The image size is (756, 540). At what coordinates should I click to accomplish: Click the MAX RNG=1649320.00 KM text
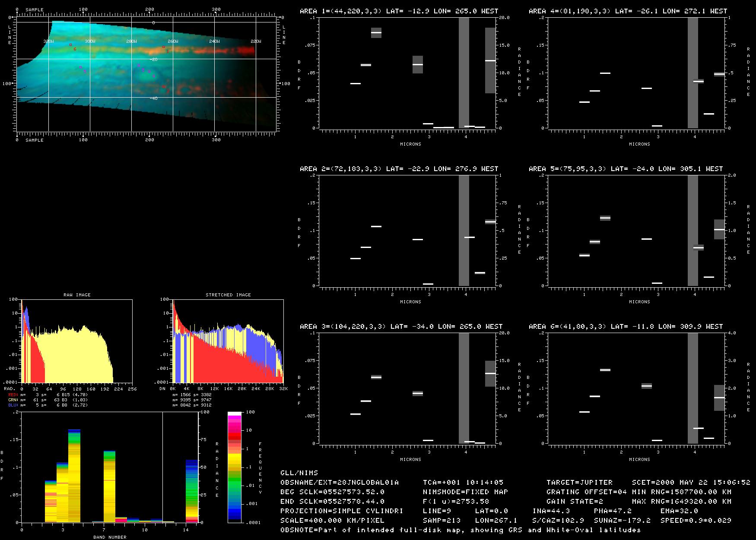(682, 501)
